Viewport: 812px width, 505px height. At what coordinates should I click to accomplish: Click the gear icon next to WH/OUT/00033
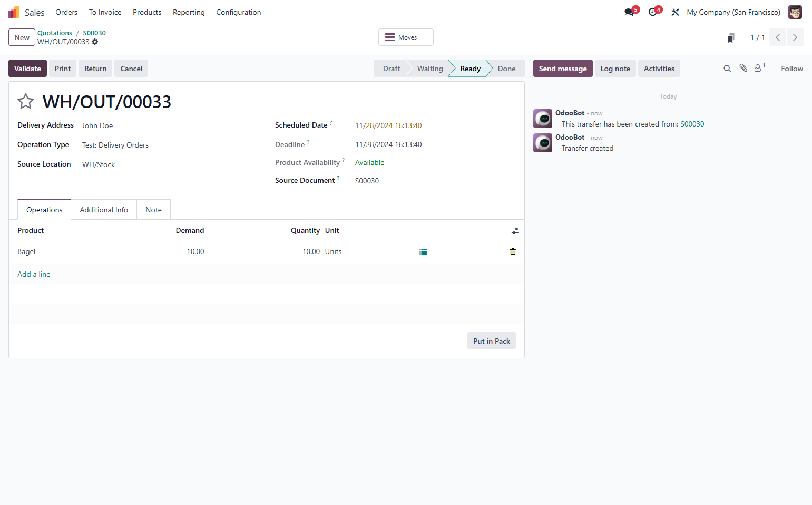(x=95, y=42)
